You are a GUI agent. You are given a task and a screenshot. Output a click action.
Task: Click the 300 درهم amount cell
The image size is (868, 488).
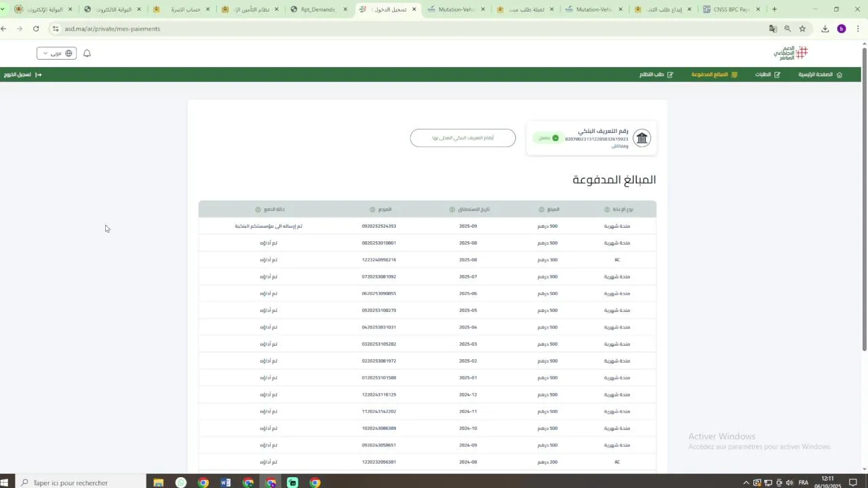click(549, 260)
